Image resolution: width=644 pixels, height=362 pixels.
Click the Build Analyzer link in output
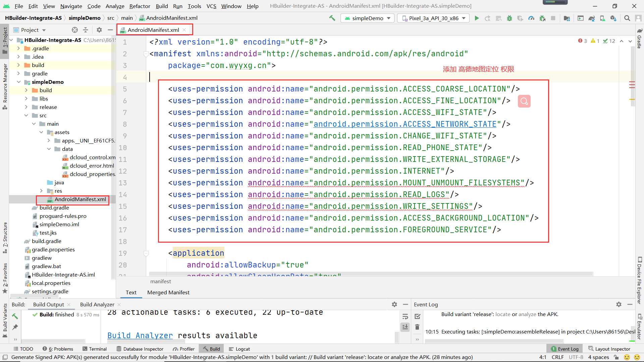(x=140, y=336)
